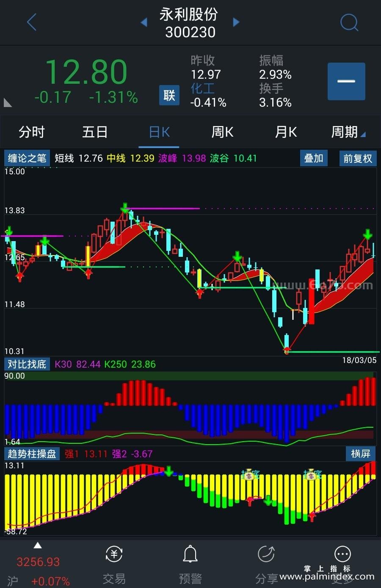Tap the 短线 12.76 value label

[x=79, y=158]
